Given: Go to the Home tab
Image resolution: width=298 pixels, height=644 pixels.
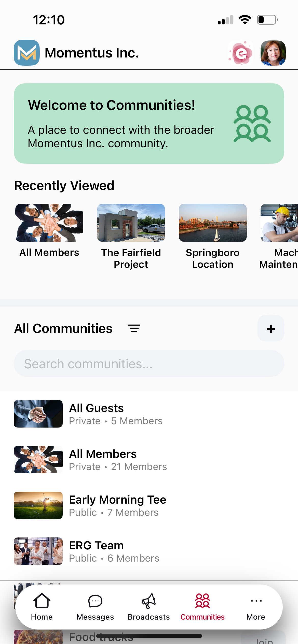Looking at the screenshot, I should click(x=42, y=606).
